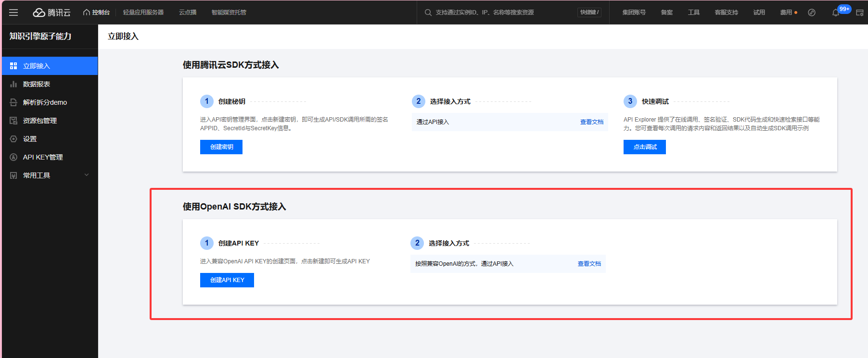Click the Tencent Cloud logo
868x358 pixels.
click(51, 12)
